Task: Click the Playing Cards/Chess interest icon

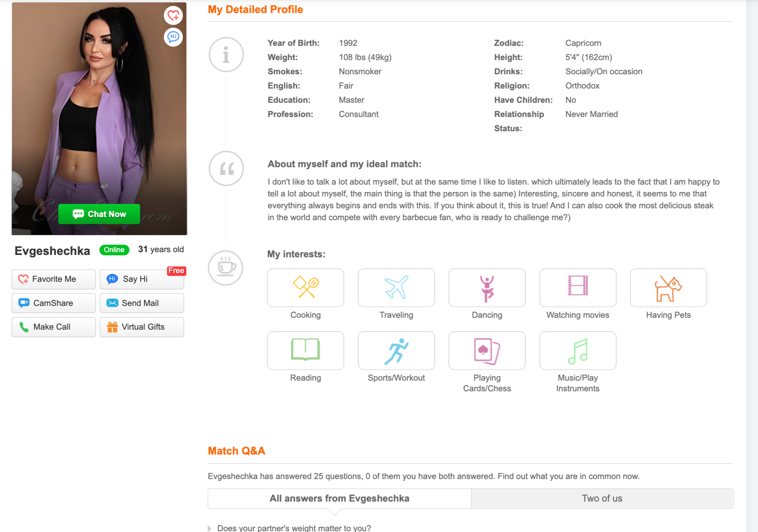Action: (x=487, y=351)
